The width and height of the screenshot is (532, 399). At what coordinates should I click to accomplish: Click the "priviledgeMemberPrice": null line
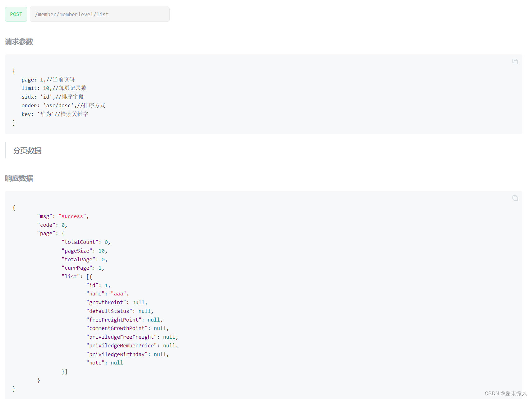point(132,346)
